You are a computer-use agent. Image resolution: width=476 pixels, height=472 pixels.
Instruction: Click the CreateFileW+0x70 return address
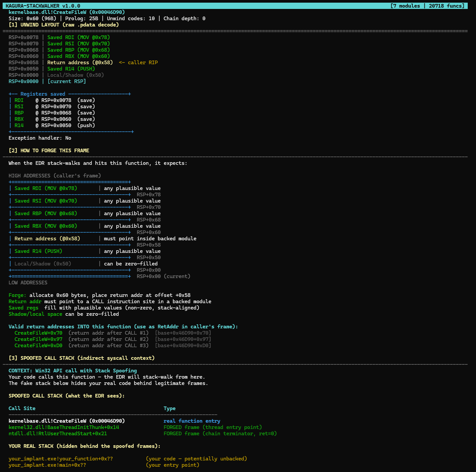pos(38,333)
